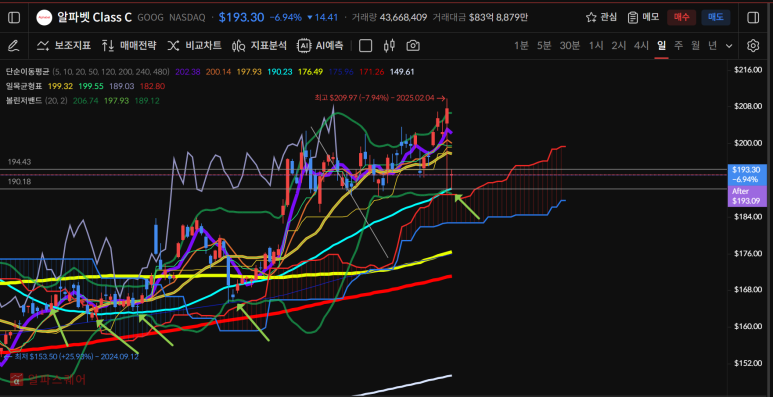The image size is (773, 397).
Task: Click the After $193.09 price tag
Action: tap(747, 196)
